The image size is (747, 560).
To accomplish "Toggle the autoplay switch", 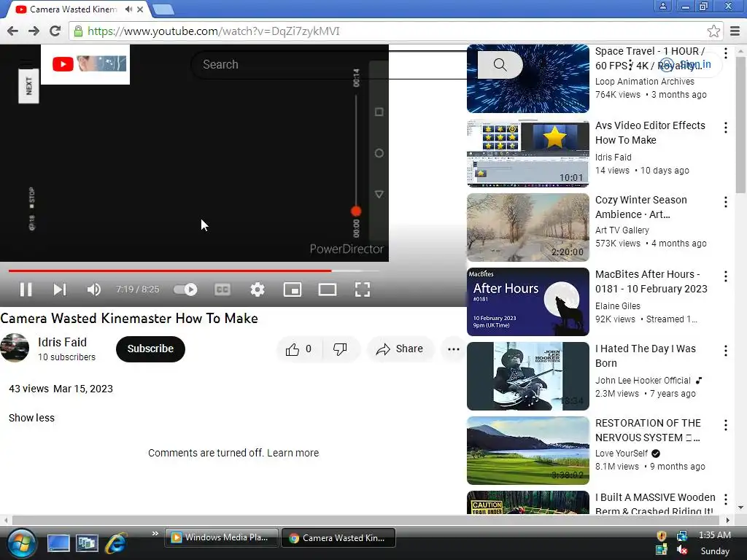I will (x=185, y=289).
